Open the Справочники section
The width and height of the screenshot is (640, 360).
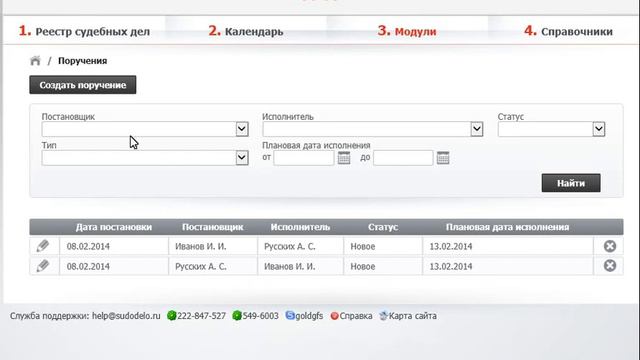[x=568, y=31]
